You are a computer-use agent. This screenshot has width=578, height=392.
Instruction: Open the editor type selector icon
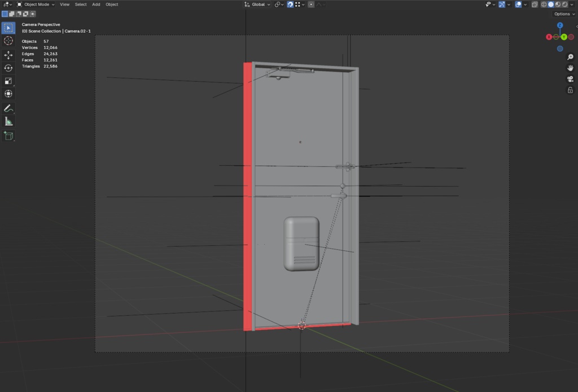(x=7, y=5)
